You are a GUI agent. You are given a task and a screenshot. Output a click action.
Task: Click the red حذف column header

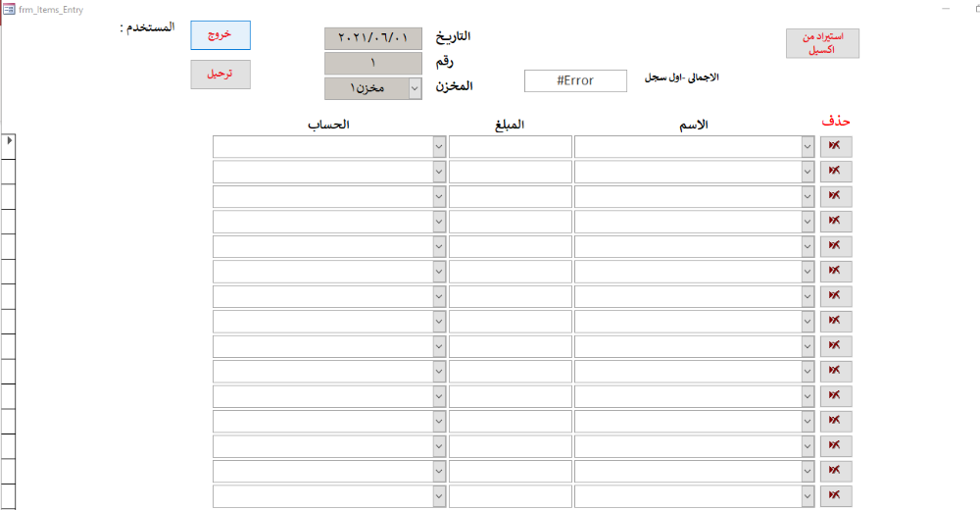[x=836, y=121]
